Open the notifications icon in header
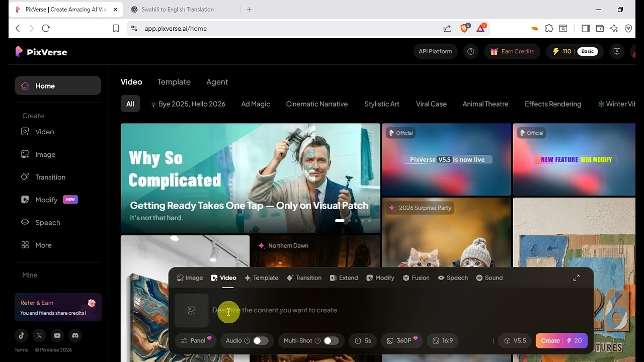Viewport: 644px width, 362px height. (616, 51)
